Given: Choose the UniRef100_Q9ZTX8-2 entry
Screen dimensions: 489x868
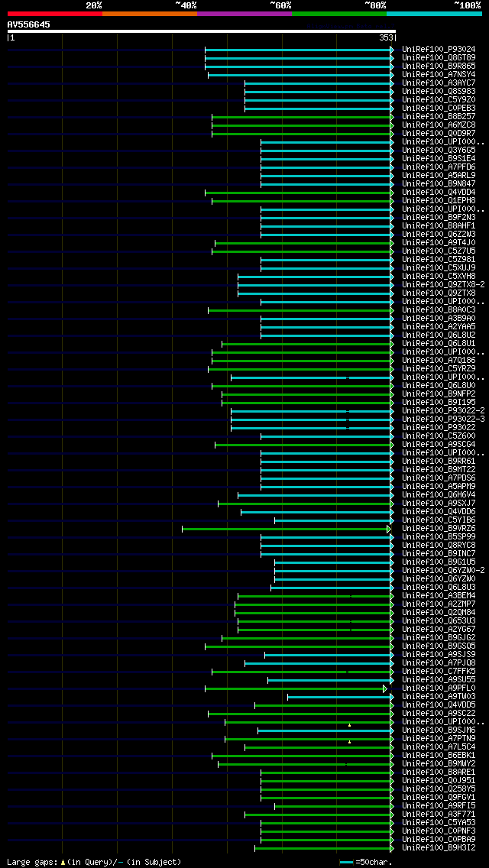Looking at the screenshot, I should point(444,284).
